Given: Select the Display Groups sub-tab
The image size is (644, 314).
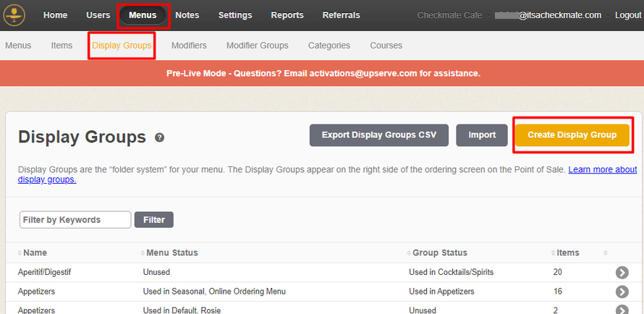Looking at the screenshot, I should pos(122,46).
